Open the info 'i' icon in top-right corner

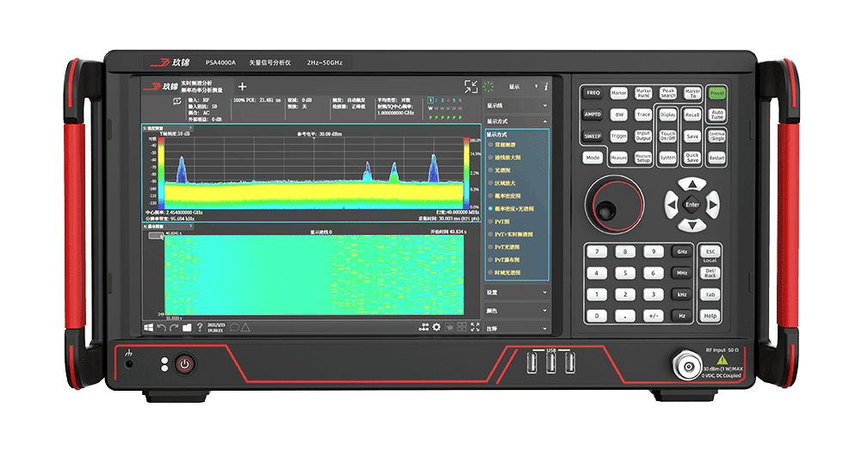pyautogui.click(x=546, y=87)
